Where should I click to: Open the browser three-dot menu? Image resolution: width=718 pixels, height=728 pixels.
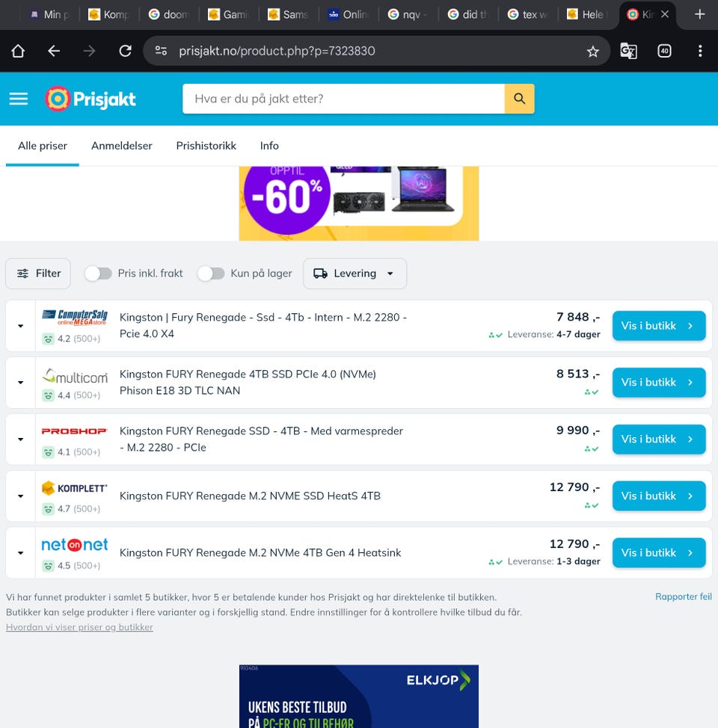coord(700,51)
